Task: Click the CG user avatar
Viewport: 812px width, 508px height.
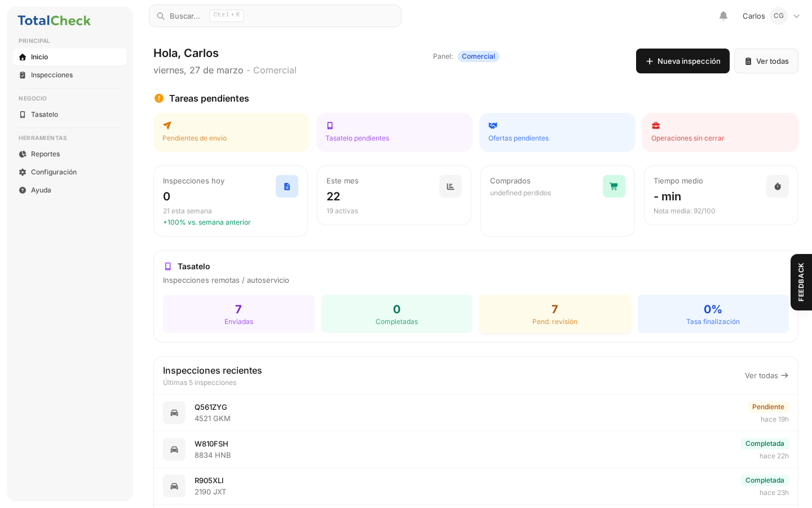Action: (x=778, y=16)
